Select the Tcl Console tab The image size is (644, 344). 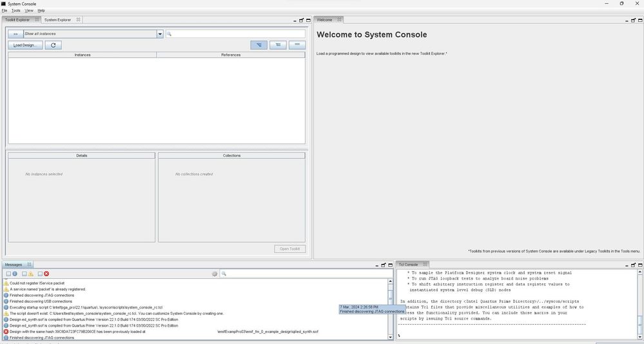[x=408, y=265]
